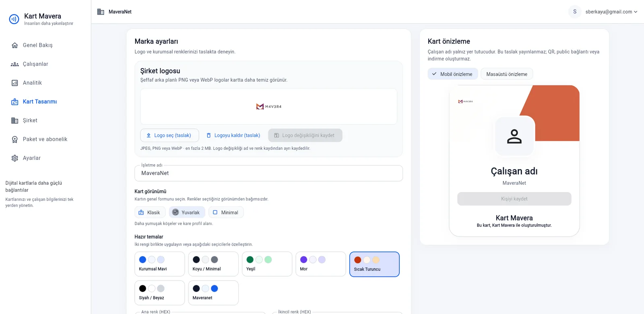Click the İşletme adı input field
Viewport: 644px width, 314px height.
tap(268, 173)
